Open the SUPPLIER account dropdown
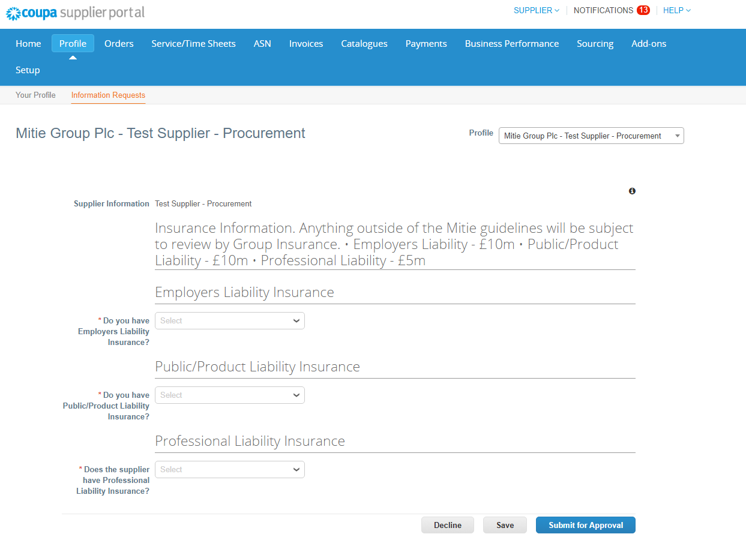This screenshot has height=540, width=746. 536,10
